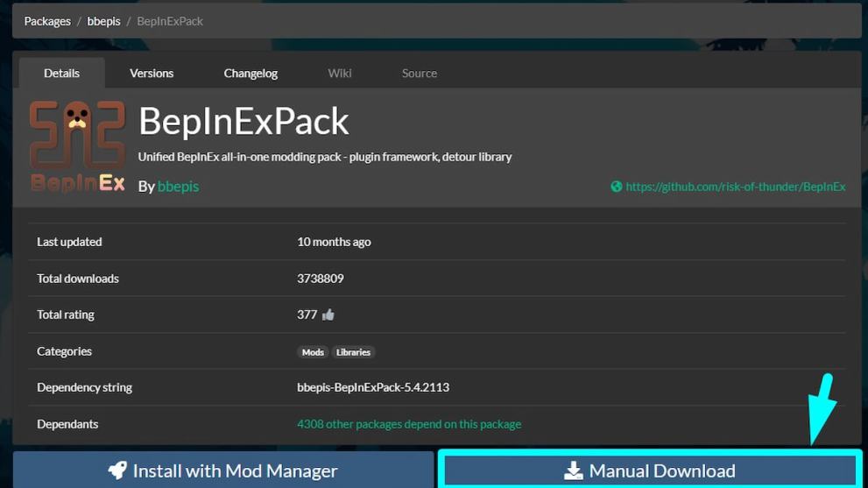The height and width of the screenshot is (488, 868).
Task: Click the Manual Download button
Action: pos(651,470)
